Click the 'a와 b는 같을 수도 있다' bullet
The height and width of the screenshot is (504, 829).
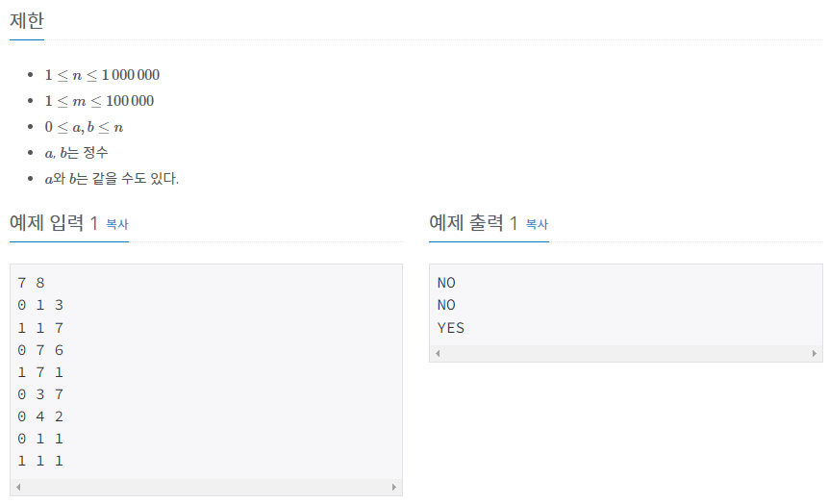click(x=113, y=179)
